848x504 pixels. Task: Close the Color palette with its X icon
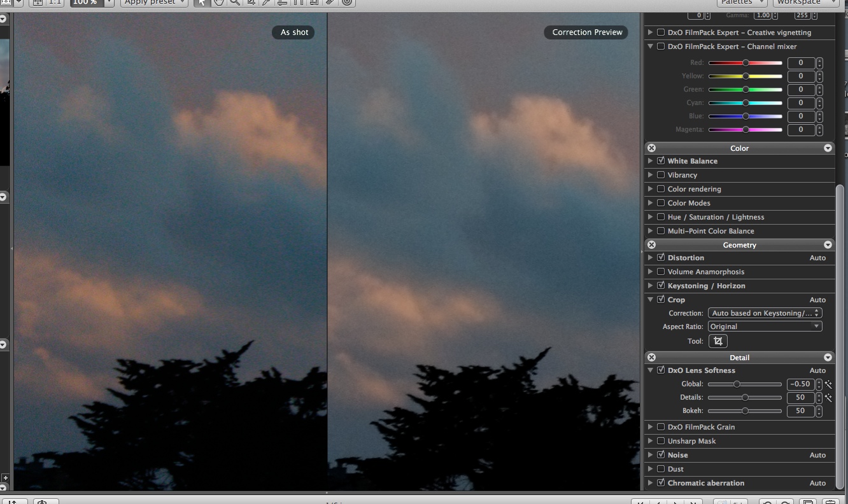(x=651, y=148)
